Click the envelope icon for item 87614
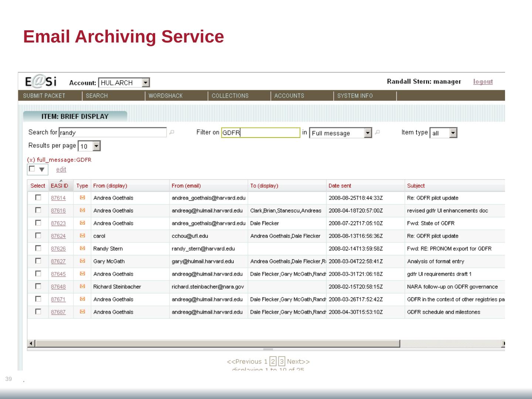The image size is (532, 399). tap(82, 198)
